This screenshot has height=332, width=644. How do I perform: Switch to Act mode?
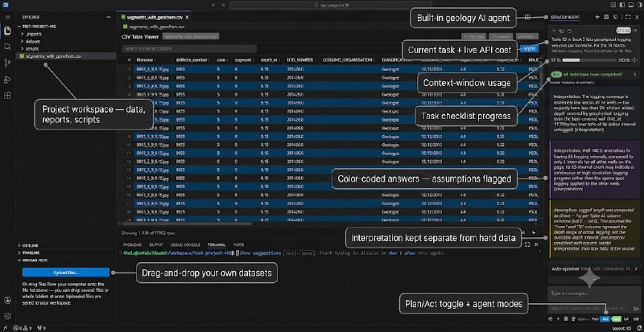pos(605,319)
